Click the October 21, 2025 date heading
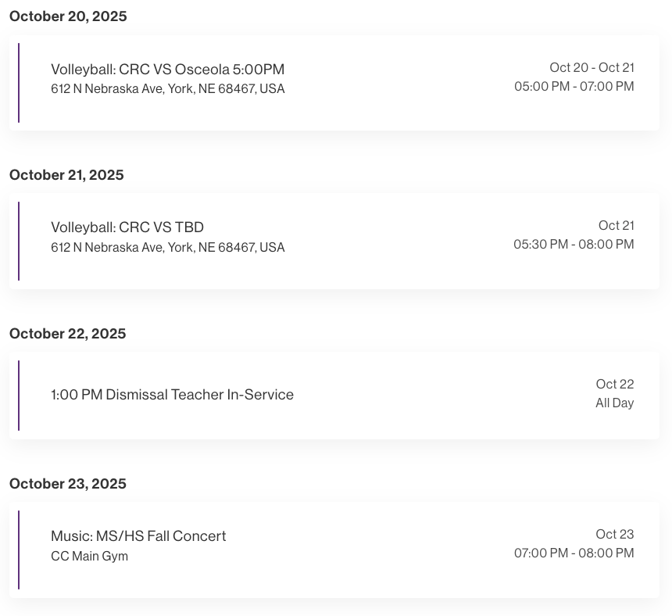 66,175
